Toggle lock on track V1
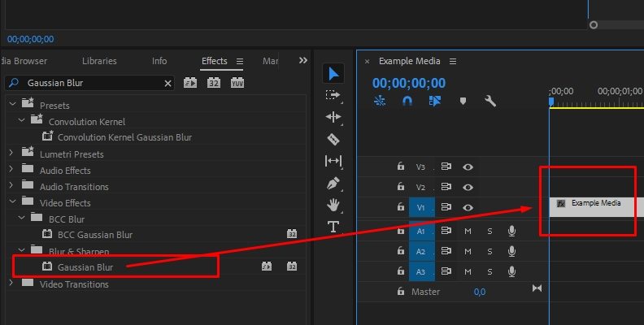This screenshot has height=325, width=644. (x=400, y=207)
